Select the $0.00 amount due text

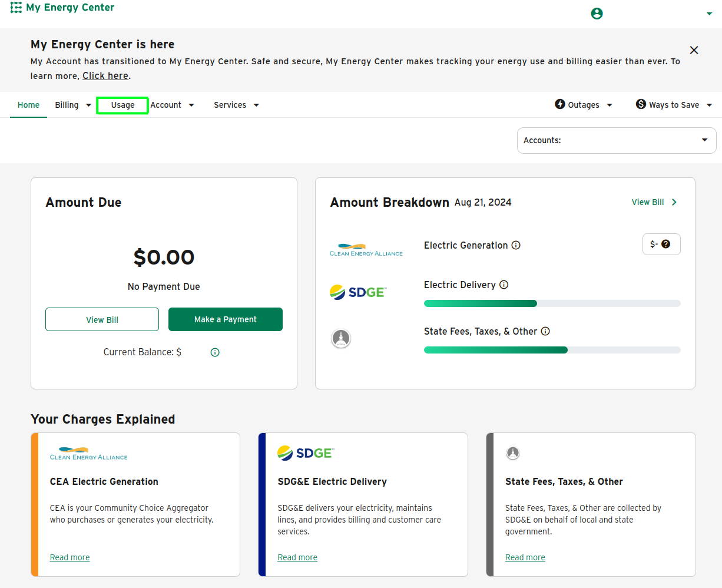click(164, 257)
